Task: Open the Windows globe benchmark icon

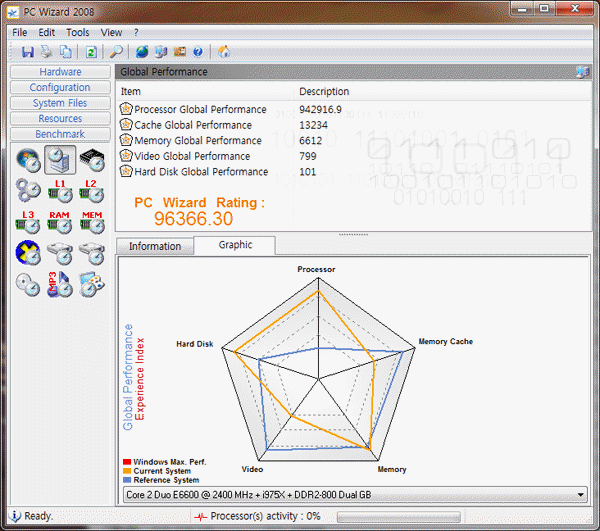Action: 28,160
